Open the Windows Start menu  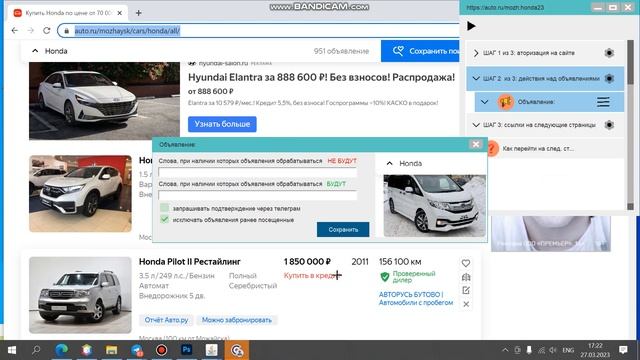coord(12,350)
